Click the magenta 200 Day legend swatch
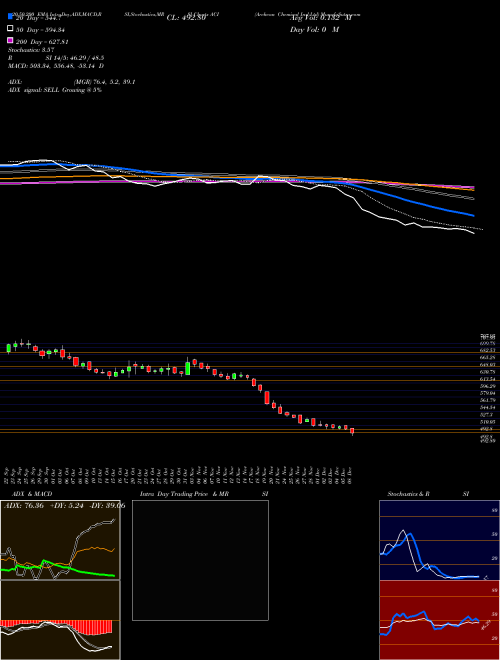This screenshot has height=660, width=500. (11, 41)
